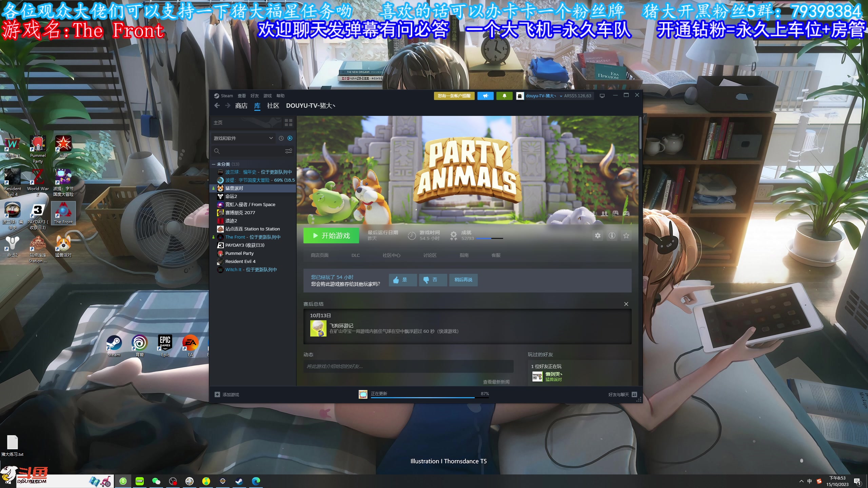Click yellow account alert banner
Viewport: 868px width, 488px height.
pyautogui.click(x=454, y=96)
